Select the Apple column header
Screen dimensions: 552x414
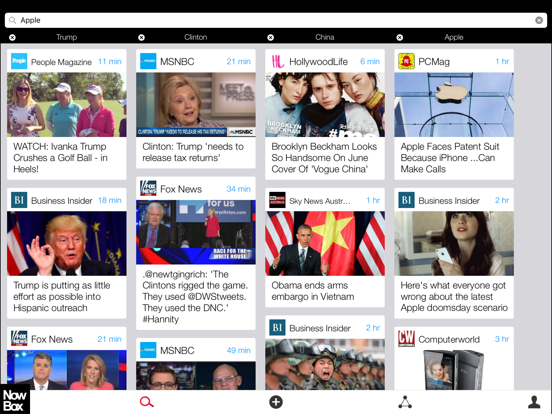[454, 37]
